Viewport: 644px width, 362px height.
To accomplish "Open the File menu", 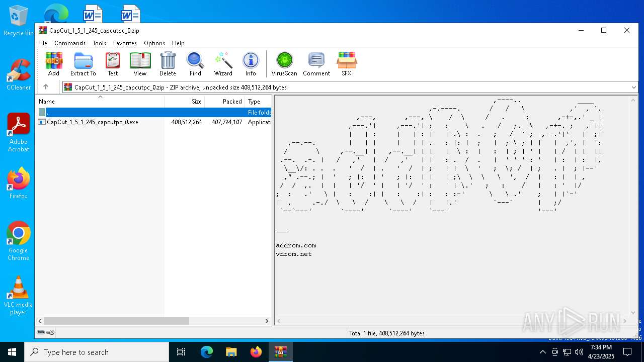I will [x=43, y=43].
